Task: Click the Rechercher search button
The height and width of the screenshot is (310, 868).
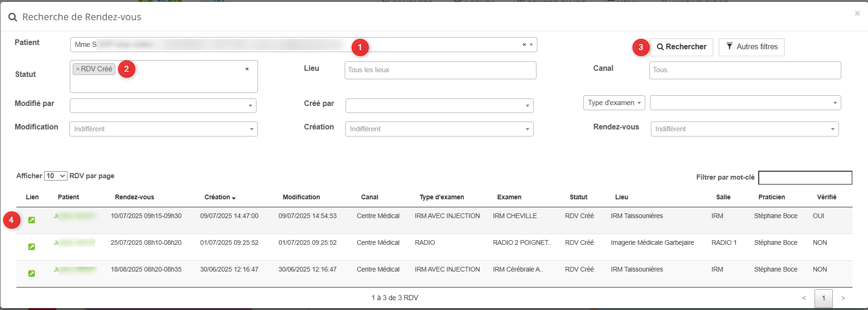Action: tap(681, 47)
